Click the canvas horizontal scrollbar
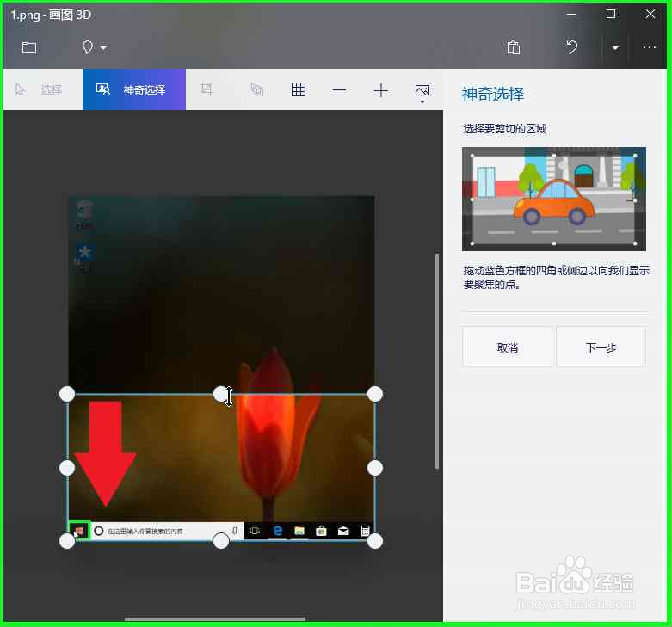 [x=215, y=619]
